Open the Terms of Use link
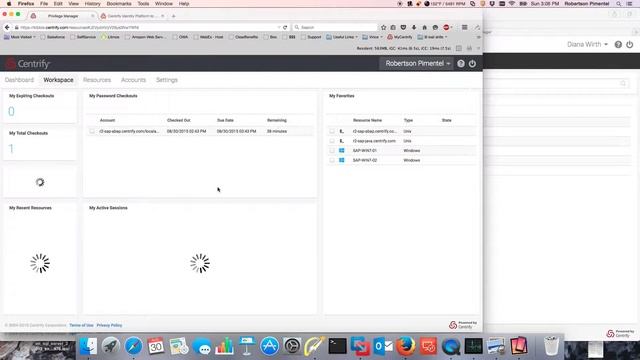Viewport: 640px width, 360px height. 81,325
